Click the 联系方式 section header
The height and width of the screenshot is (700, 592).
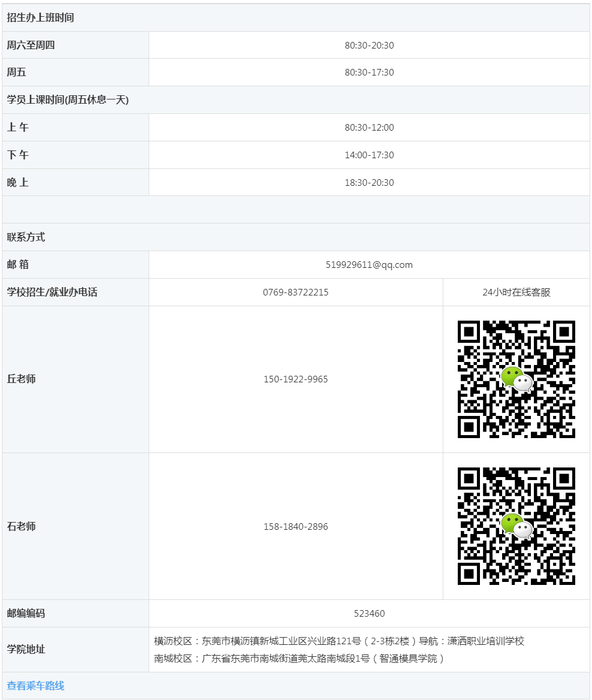(26, 237)
